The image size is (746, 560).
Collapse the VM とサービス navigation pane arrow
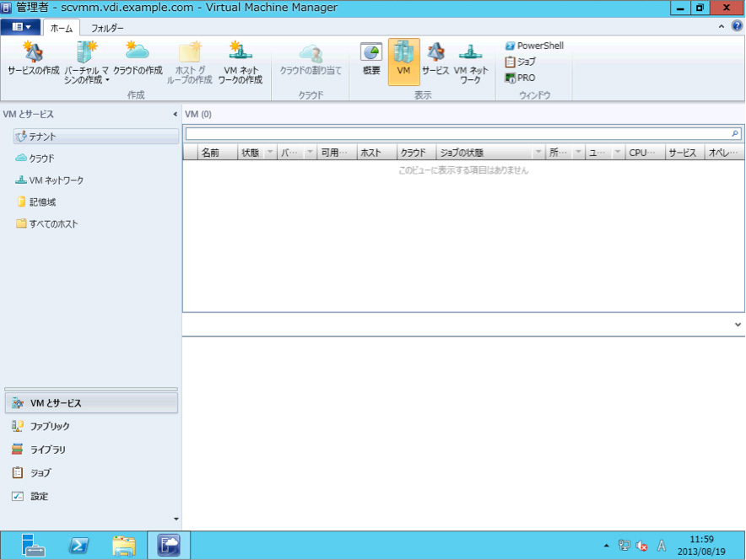175,114
